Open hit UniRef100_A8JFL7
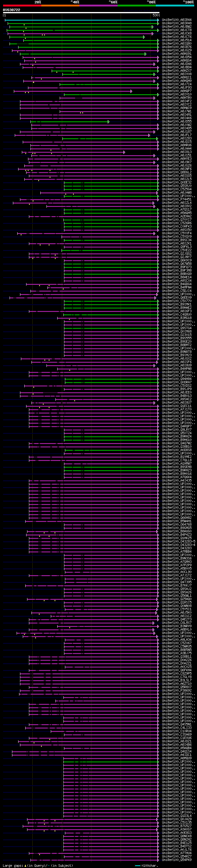Image resolution: width=197 pixels, height=868 pixels. tap(177, 135)
